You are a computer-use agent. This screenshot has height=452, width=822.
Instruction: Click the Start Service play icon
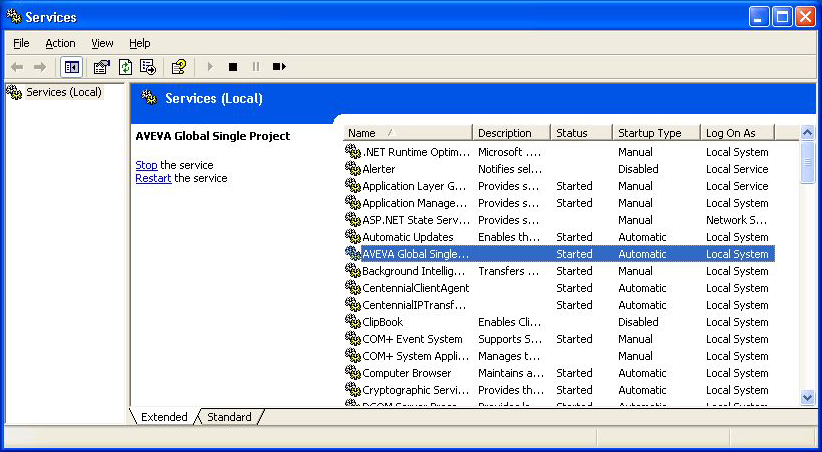tap(211, 67)
